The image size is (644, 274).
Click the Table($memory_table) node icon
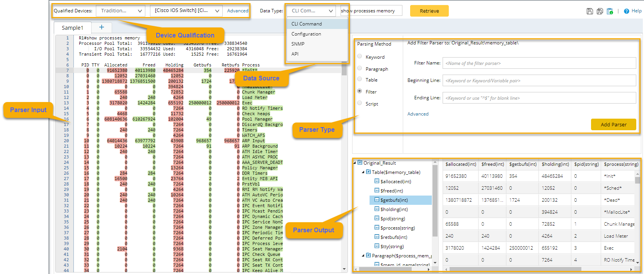pos(368,172)
